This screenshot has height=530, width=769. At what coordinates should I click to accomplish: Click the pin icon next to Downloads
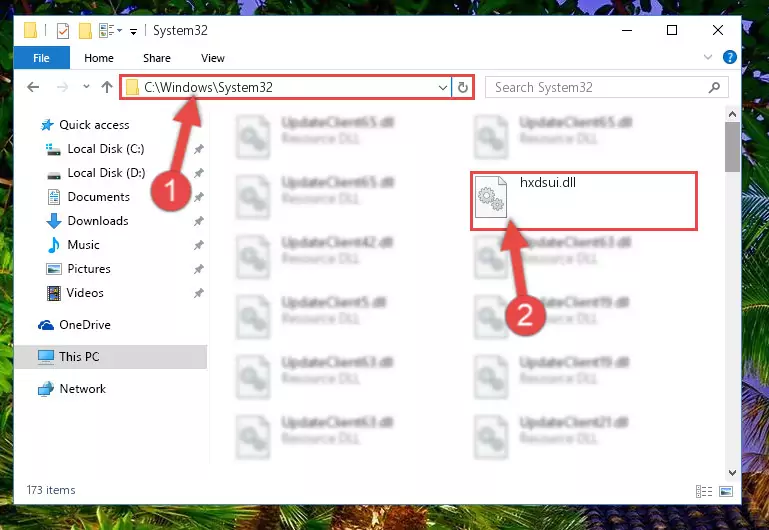tap(199, 221)
